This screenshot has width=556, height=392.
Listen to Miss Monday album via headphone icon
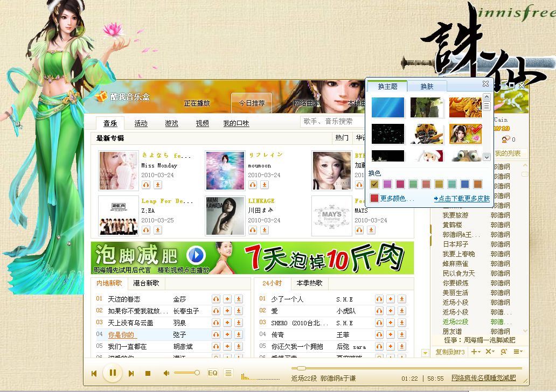(146, 185)
